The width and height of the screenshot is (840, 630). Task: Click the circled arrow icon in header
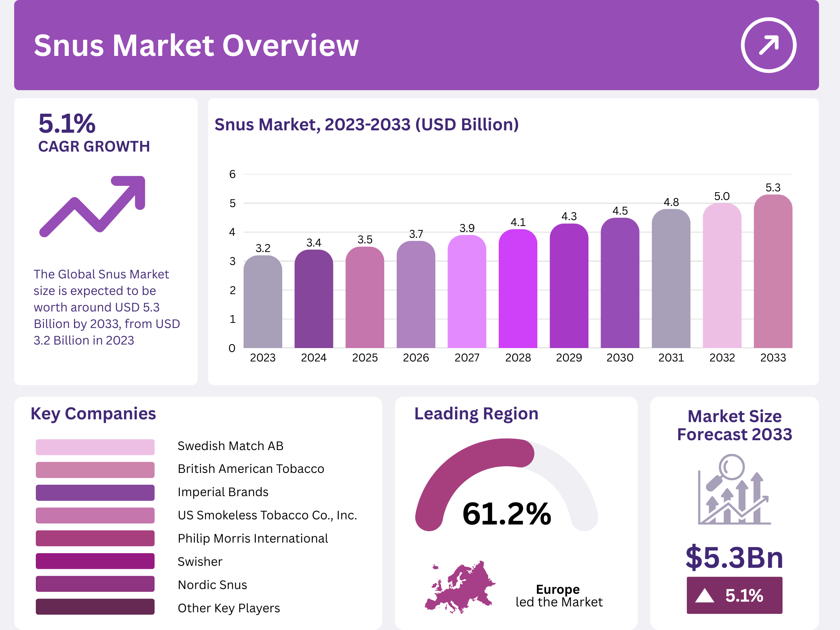768,45
